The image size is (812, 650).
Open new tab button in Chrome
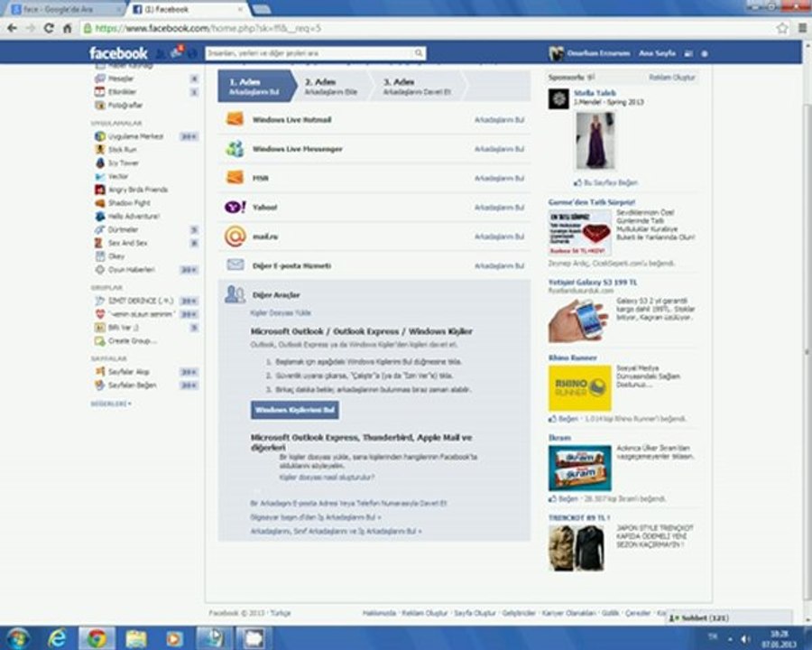point(261,9)
